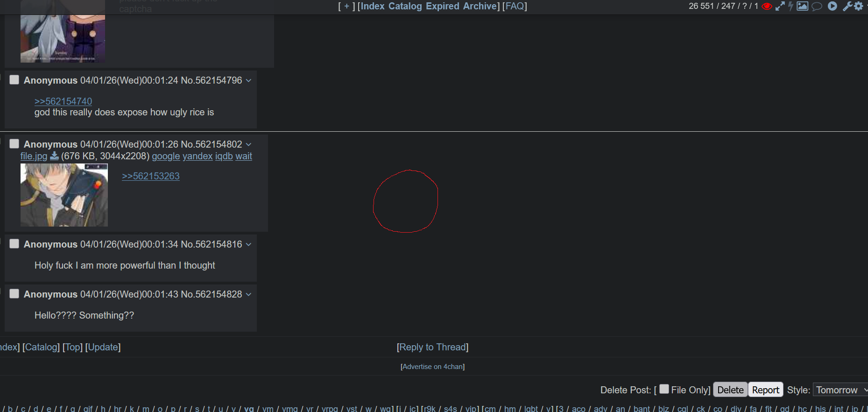Open post menu arrow for No.562154802

(x=248, y=145)
